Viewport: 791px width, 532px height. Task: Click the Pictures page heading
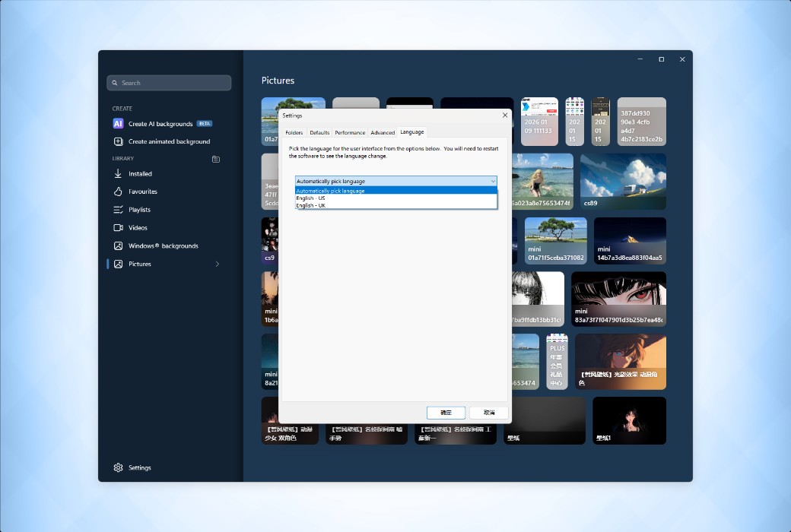278,81
